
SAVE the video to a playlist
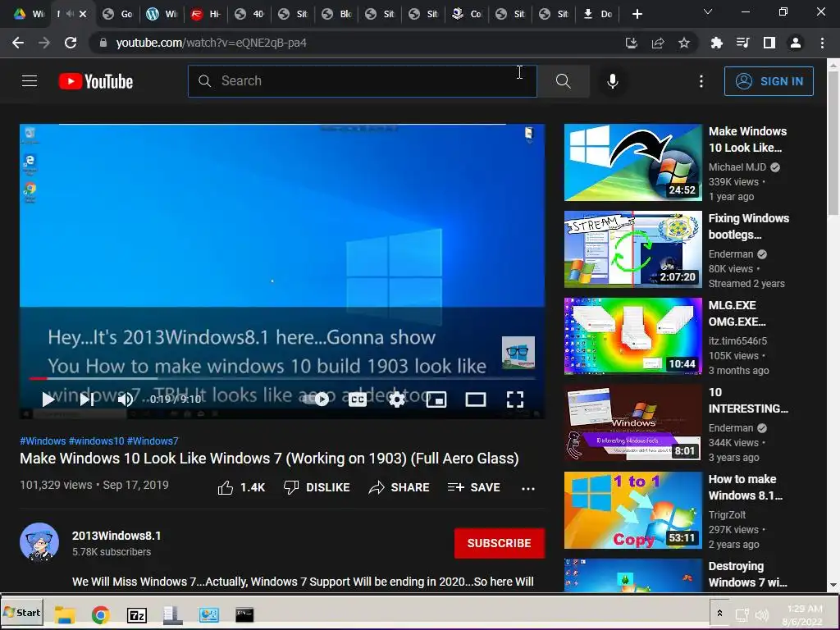[x=473, y=487]
